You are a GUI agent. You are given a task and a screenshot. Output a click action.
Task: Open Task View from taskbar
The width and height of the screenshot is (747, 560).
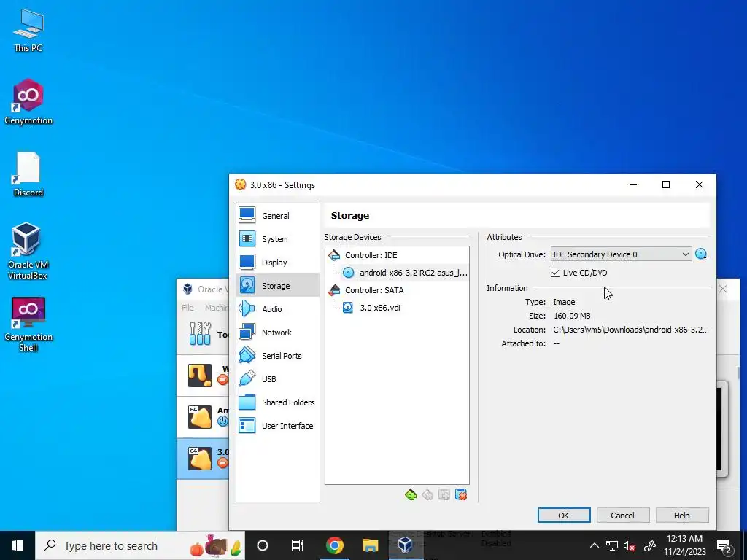click(298, 545)
